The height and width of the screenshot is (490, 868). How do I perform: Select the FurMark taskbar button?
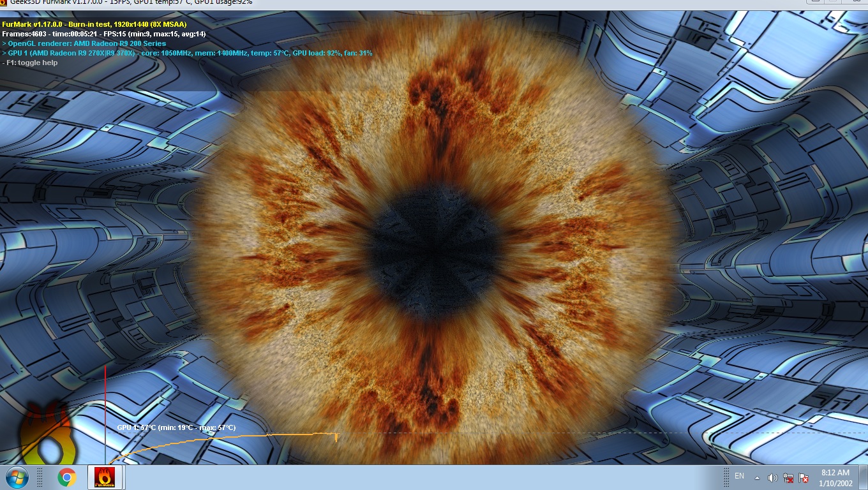(105, 477)
